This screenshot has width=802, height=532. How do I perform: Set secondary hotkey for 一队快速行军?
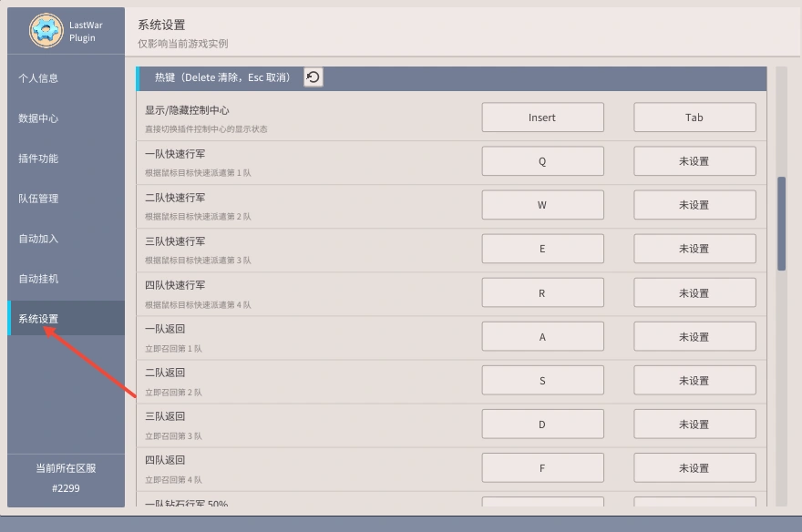[694, 161]
